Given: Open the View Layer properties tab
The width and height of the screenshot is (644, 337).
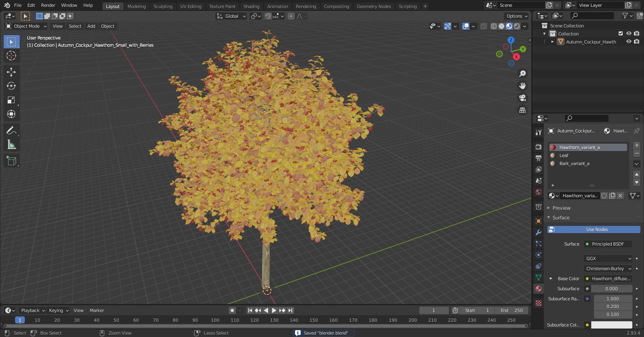Looking at the screenshot, I should tap(539, 170).
